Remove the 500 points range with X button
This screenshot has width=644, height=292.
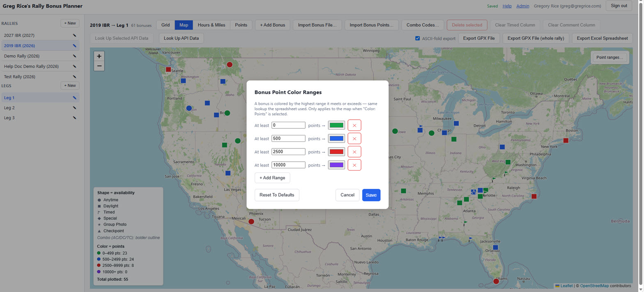[354, 139]
